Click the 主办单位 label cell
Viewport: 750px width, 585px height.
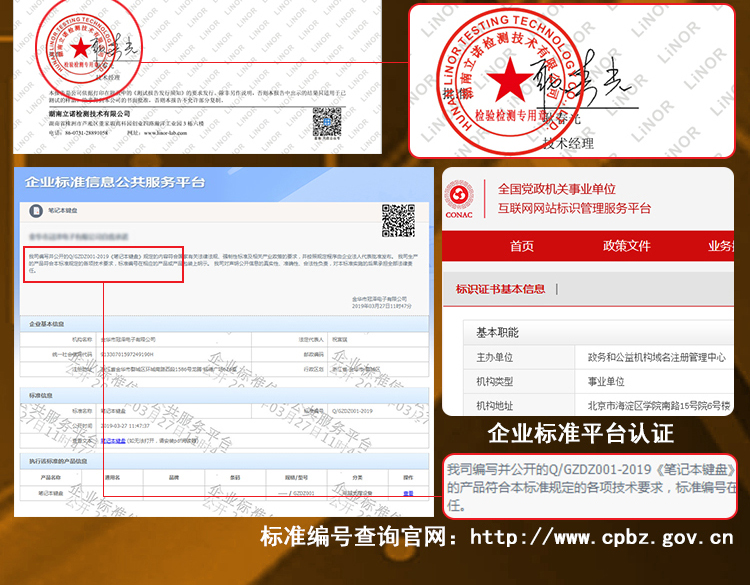pos(519,357)
